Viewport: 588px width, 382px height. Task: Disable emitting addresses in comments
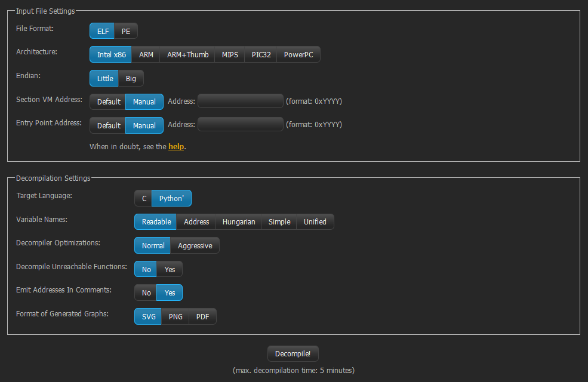pos(146,293)
